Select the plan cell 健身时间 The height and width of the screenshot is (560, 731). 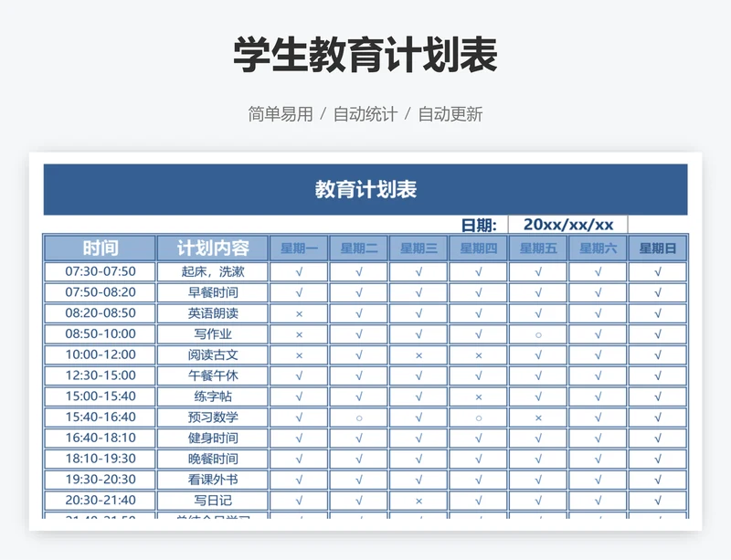point(213,438)
